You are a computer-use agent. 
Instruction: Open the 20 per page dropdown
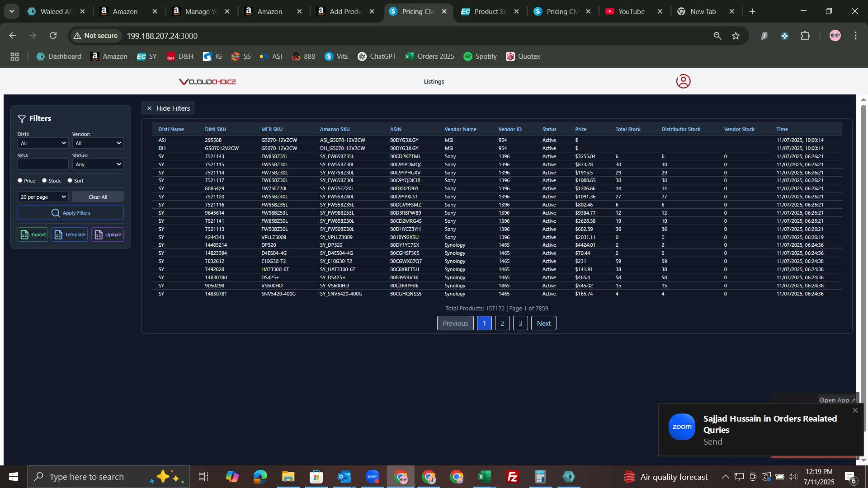[43, 197]
